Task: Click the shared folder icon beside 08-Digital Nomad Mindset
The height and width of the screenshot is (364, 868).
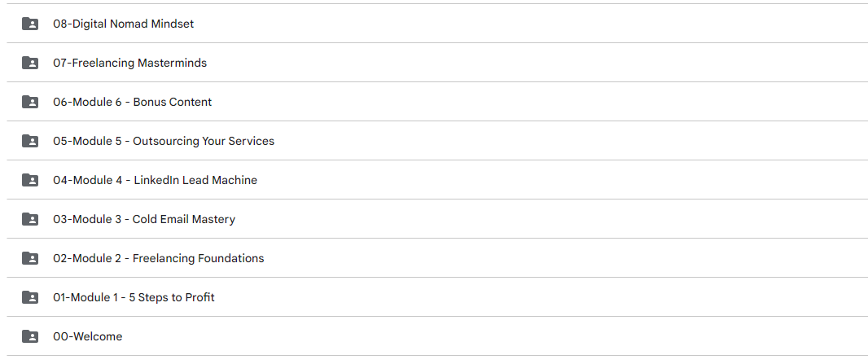Action: [30, 24]
